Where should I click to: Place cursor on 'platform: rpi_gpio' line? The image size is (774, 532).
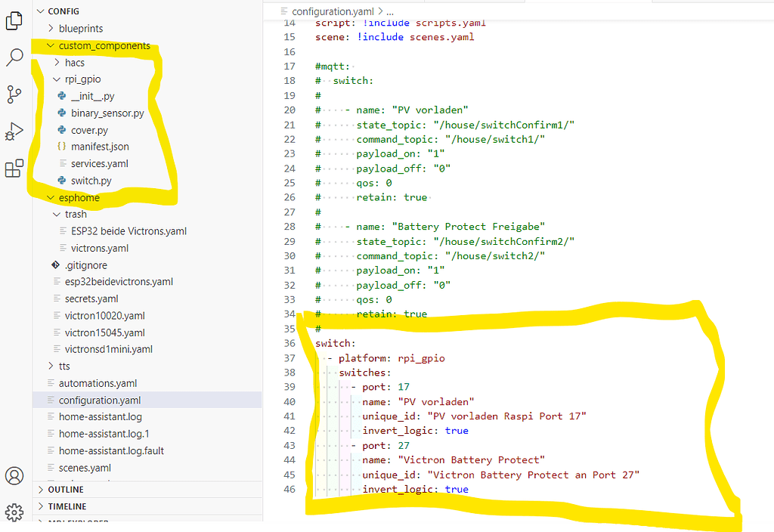click(392, 357)
